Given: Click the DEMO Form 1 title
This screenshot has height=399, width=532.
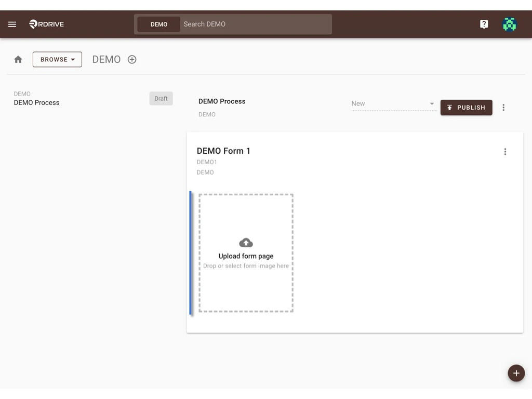Looking at the screenshot, I should tap(223, 151).
